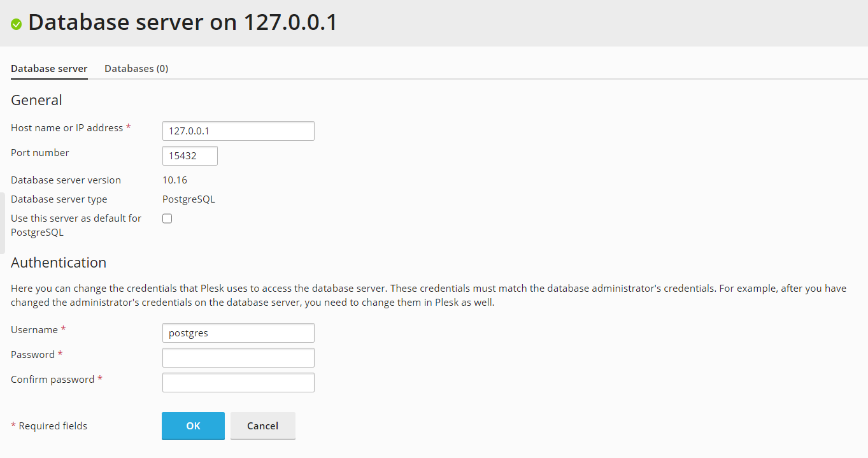Click inside the Confirm password field
Screen dimensions: 868x458
pyautogui.click(x=238, y=382)
